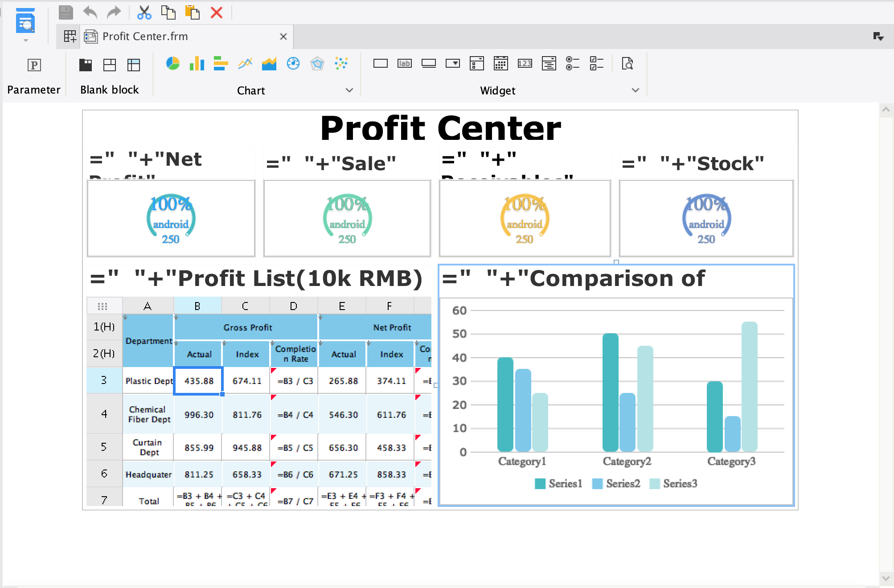This screenshot has height=588, width=894.
Task: Expand the Widget gallery dropdown arrow
Action: (636, 90)
